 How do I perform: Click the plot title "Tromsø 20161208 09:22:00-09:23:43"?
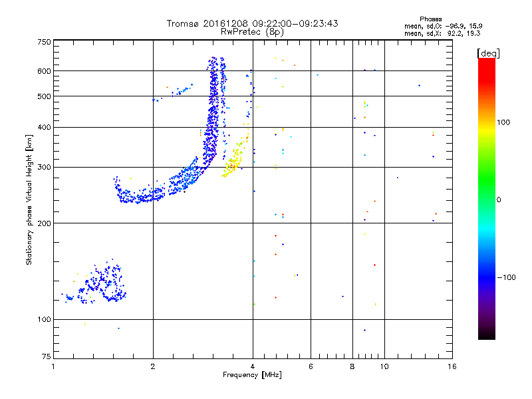252,23
